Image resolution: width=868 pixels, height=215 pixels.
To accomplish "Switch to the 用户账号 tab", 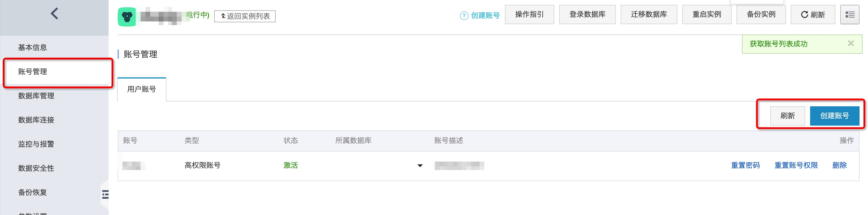I will point(141,89).
